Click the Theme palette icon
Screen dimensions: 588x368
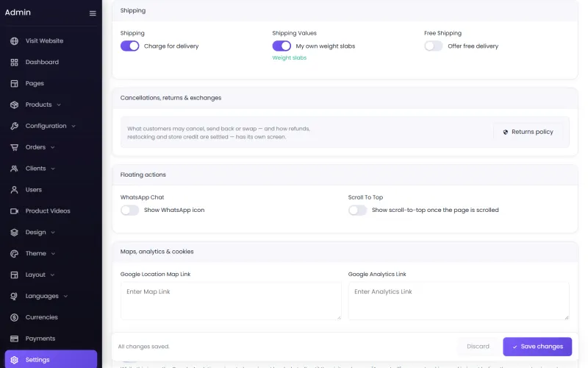coord(14,254)
